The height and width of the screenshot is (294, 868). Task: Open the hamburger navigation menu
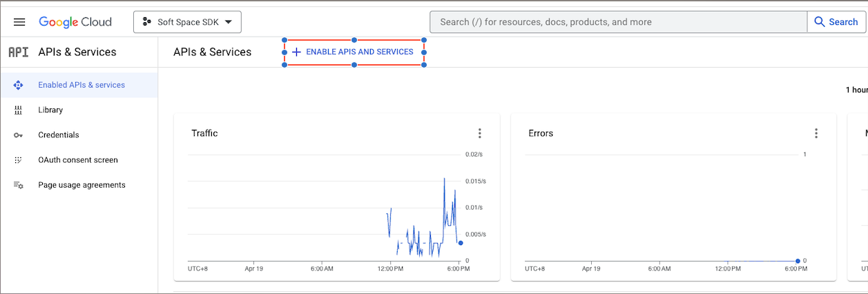click(x=19, y=22)
